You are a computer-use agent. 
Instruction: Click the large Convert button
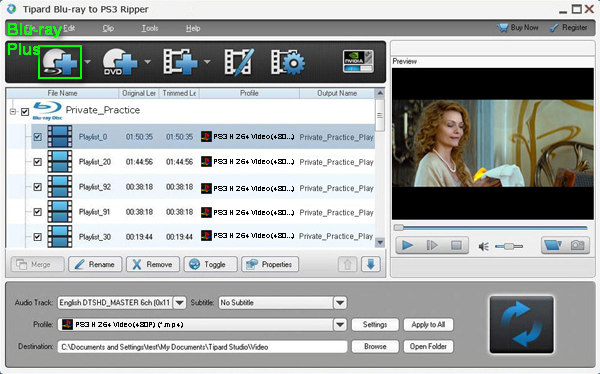click(522, 325)
